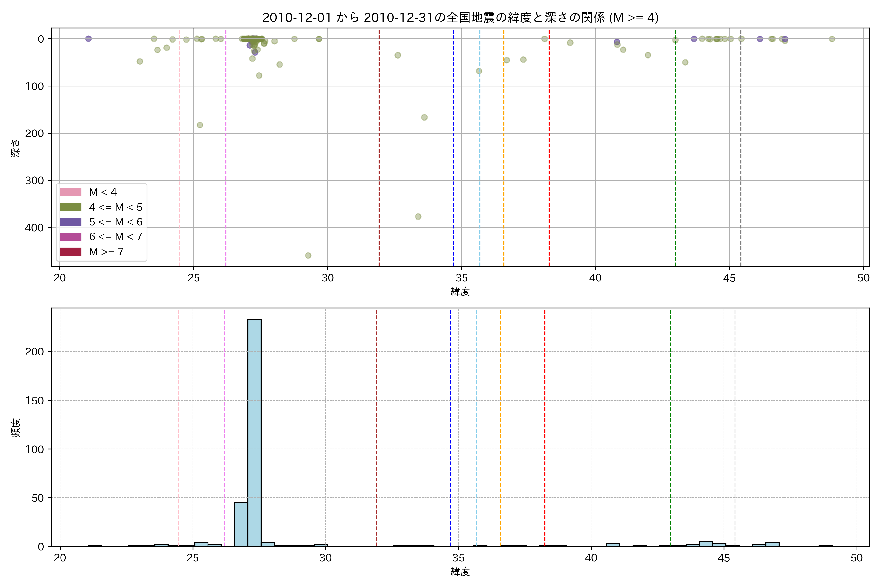Viewport: 882px width, 588px height.
Task: Click the second-tallest histogram bar near 27
Action: [x=241, y=524]
